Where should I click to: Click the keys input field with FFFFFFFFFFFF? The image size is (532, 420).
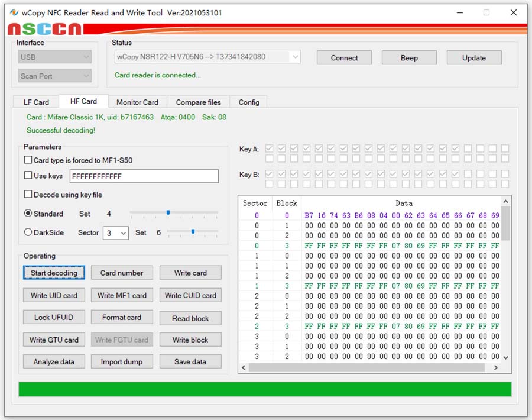pos(144,176)
